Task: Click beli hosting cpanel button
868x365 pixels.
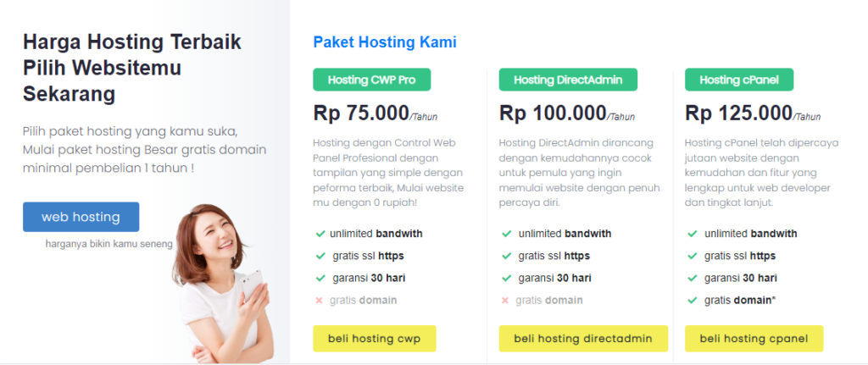Action: point(754,339)
